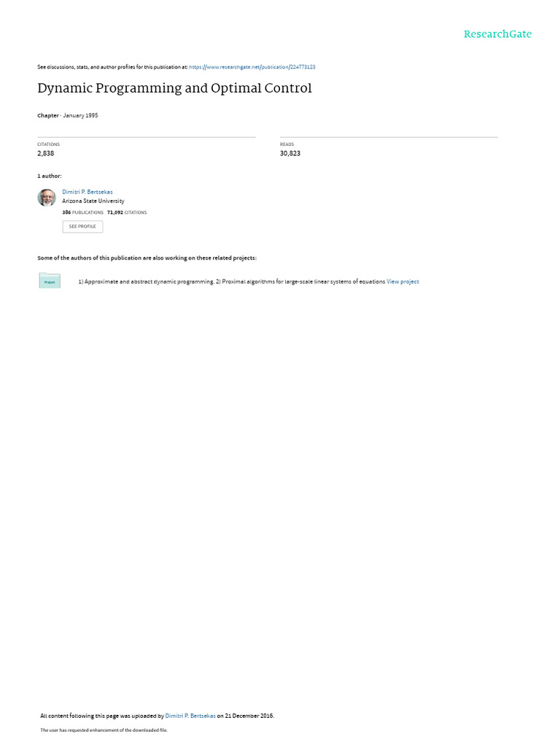
Task: Open Dimitri P. Bertsekas link beside the photo
Action: coord(87,192)
